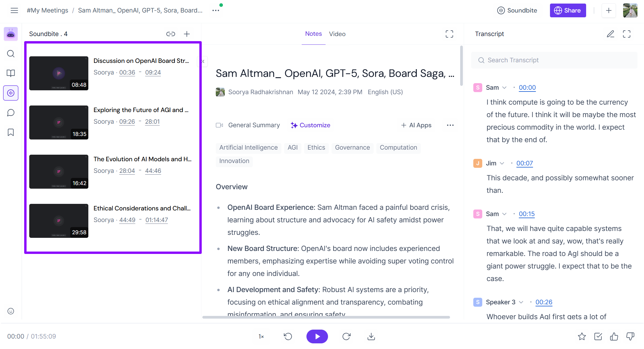
Task: Open the 1x playback speed selector
Action: [x=261, y=336]
